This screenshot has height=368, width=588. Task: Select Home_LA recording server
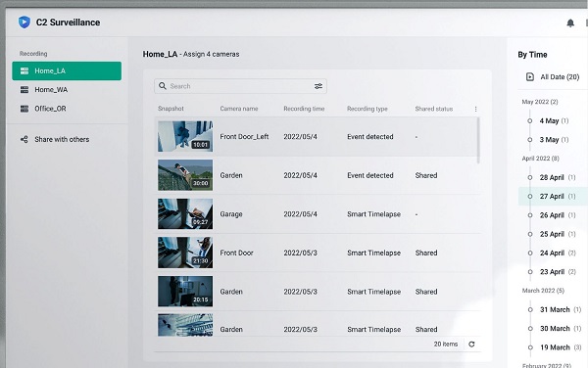pos(67,70)
